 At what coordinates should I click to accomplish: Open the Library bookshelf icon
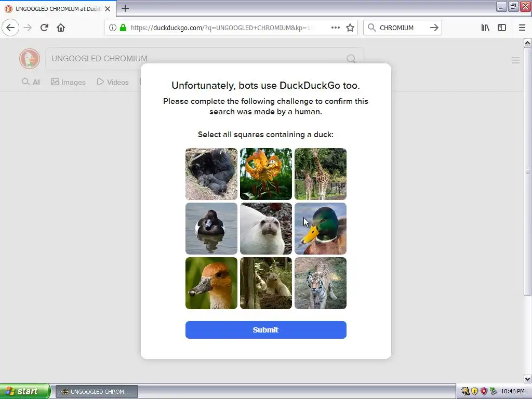click(x=485, y=28)
